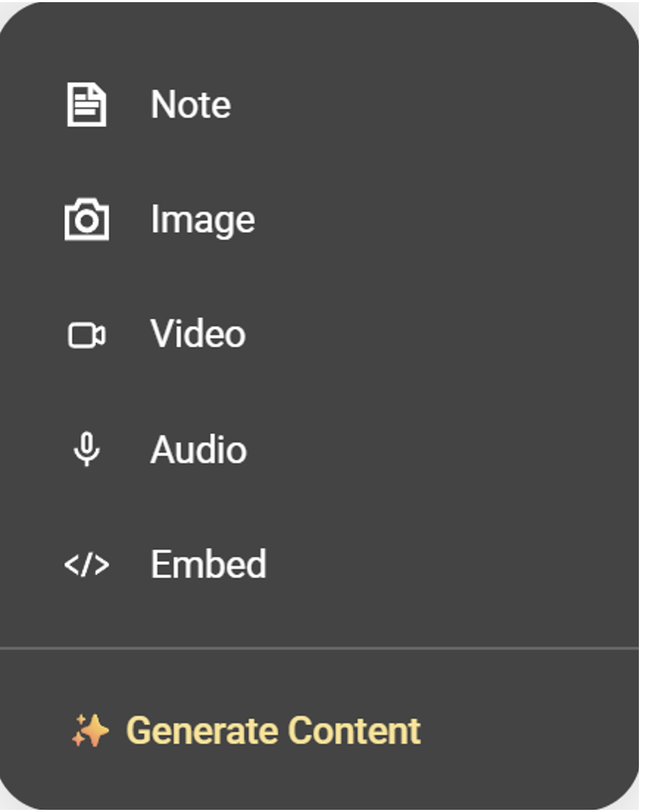Click the sparkles icon by Generate Content

point(90,731)
